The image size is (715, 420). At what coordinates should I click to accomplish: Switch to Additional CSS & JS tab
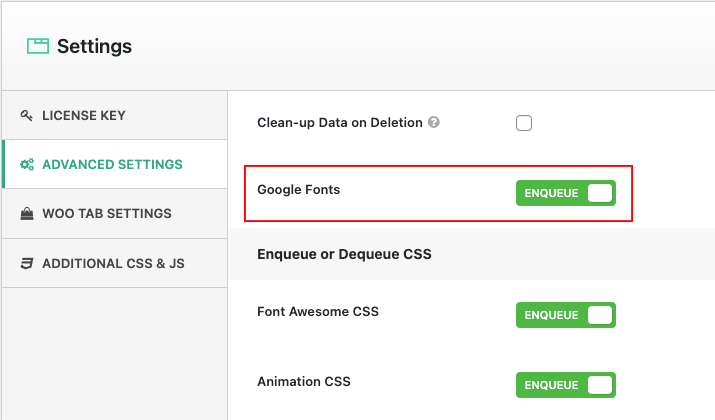point(113,264)
